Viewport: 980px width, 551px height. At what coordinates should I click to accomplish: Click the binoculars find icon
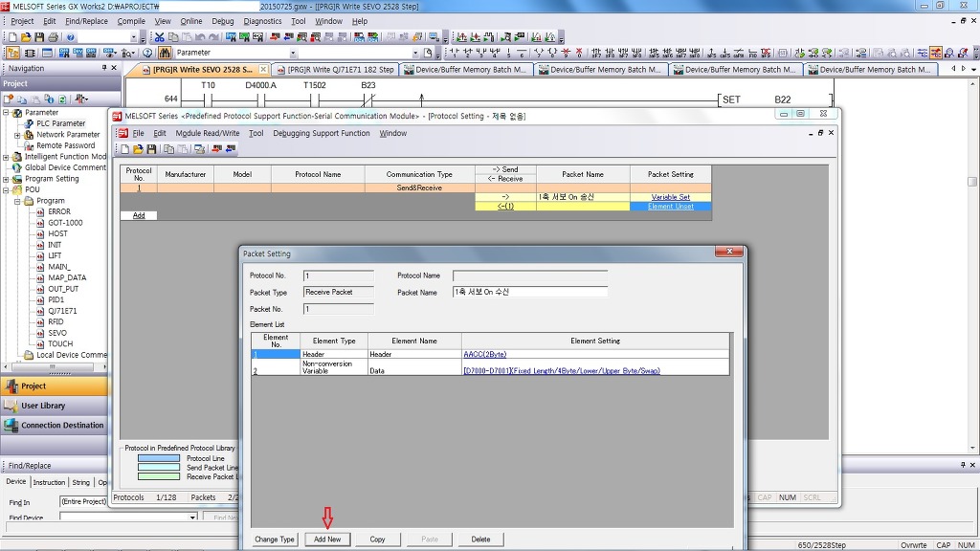(165, 53)
